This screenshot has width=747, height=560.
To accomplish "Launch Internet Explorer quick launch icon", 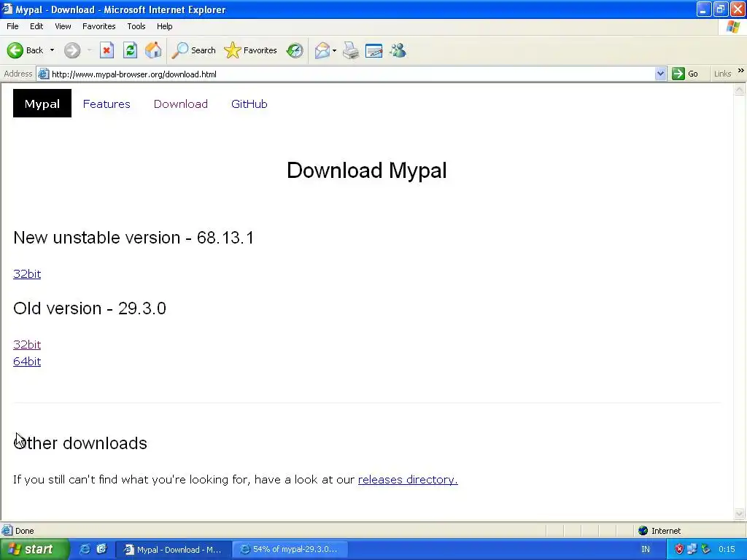I will click(85, 549).
